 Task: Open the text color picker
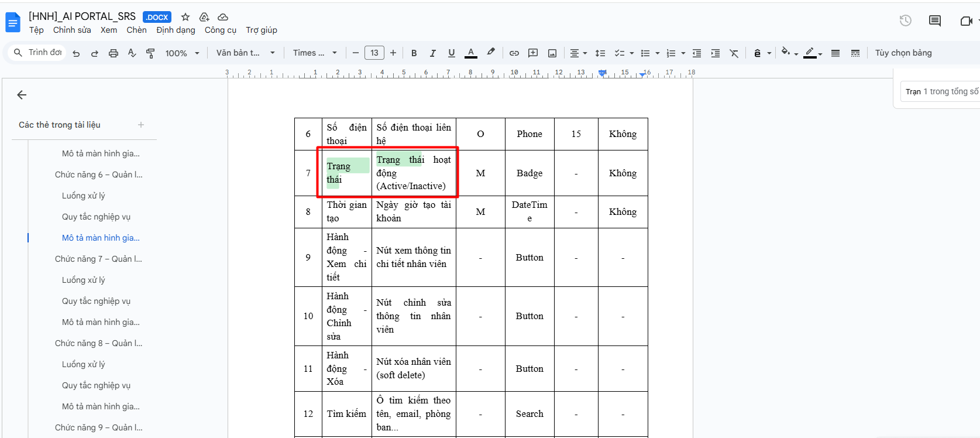tap(470, 53)
